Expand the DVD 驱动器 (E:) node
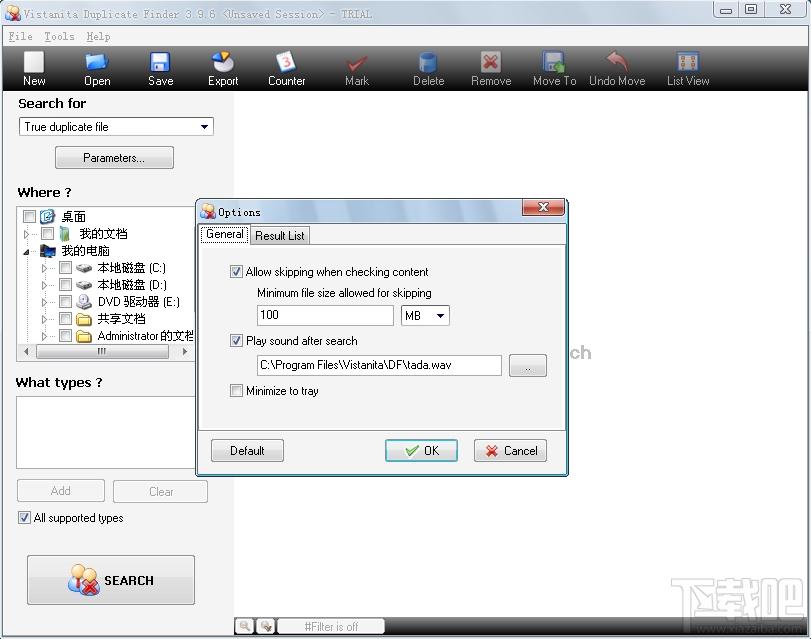 coord(44,303)
